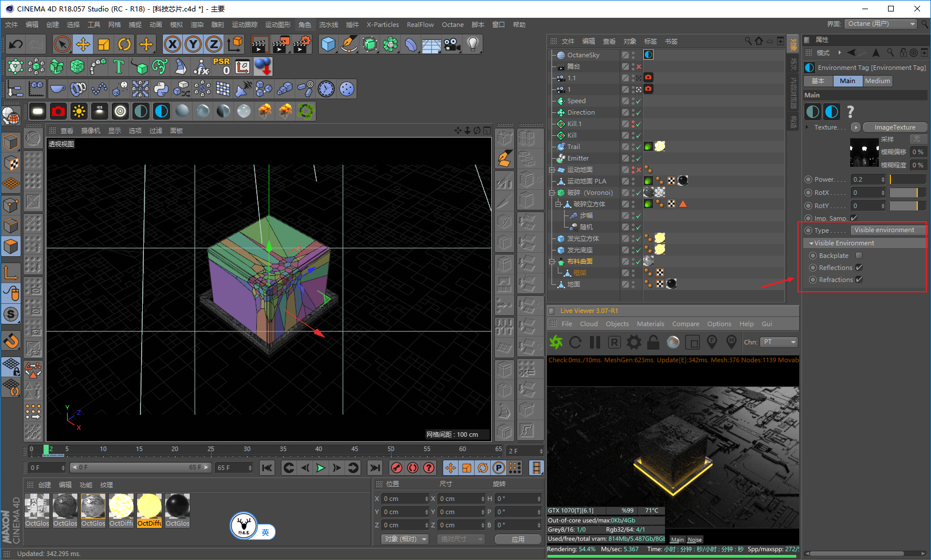Screen dimensions: 931x560
Task: Click the Octane IES light icon
Action: pyautogui.click(x=100, y=111)
